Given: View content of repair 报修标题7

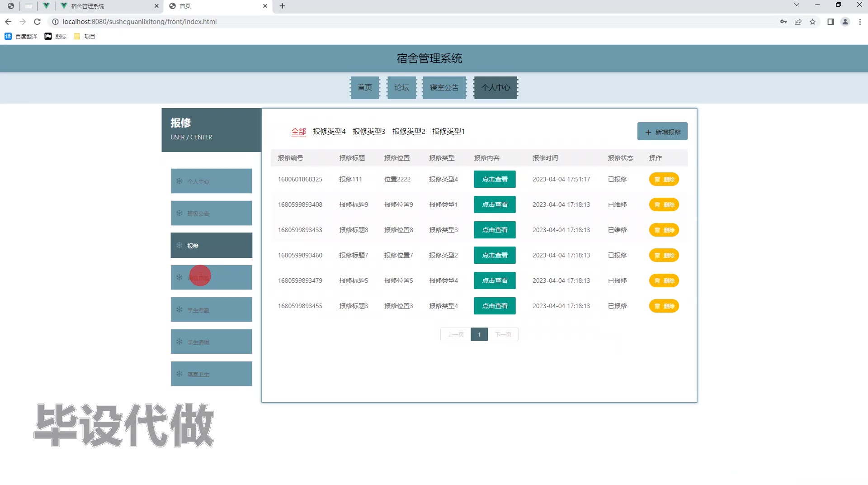Looking at the screenshot, I should (495, 255).
